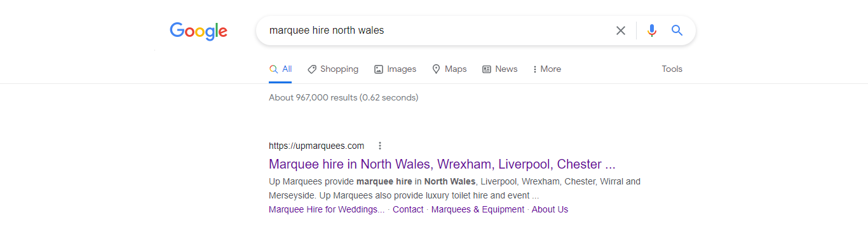The height and width of the screenshot is (229, 868).
Task: Expand the More search filters menu
Action: coord(546,69)
